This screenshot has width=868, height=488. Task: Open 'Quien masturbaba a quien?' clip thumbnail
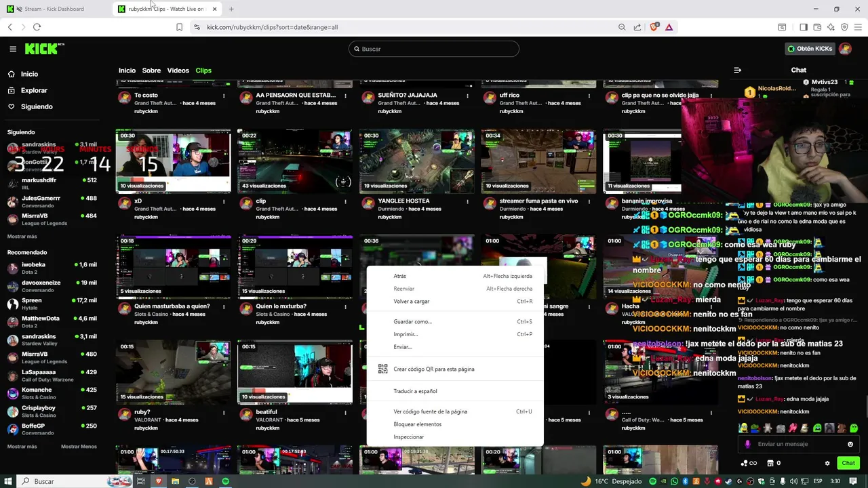[x=173, y=266]
